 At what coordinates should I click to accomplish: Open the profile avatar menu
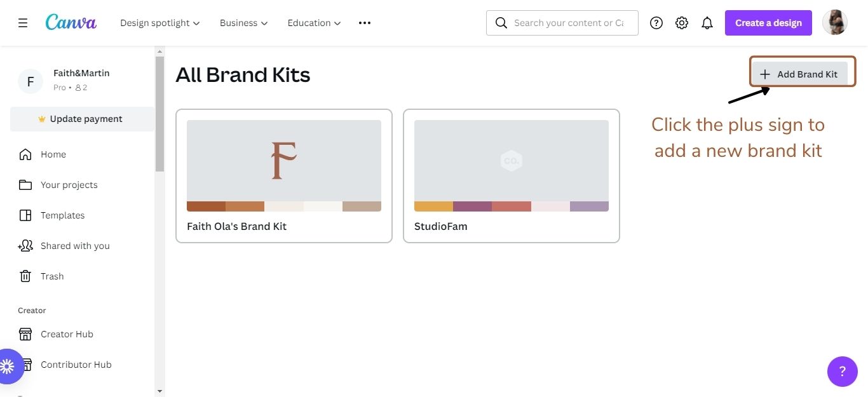[835, 22]
